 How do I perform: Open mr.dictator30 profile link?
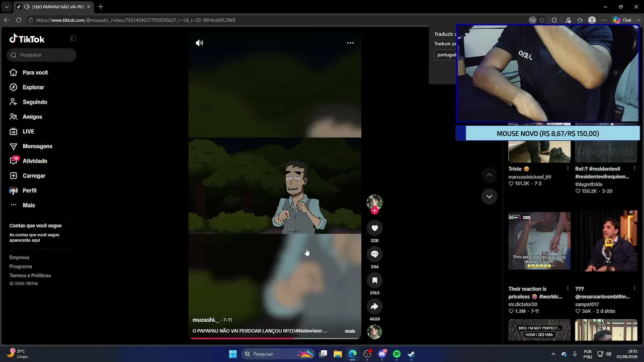[x=523, y=304]
